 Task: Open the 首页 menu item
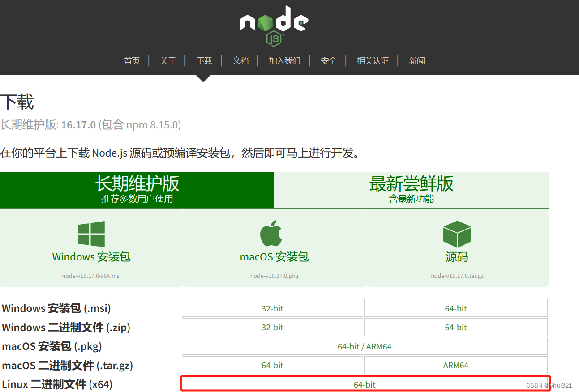(x=131, y=60)
